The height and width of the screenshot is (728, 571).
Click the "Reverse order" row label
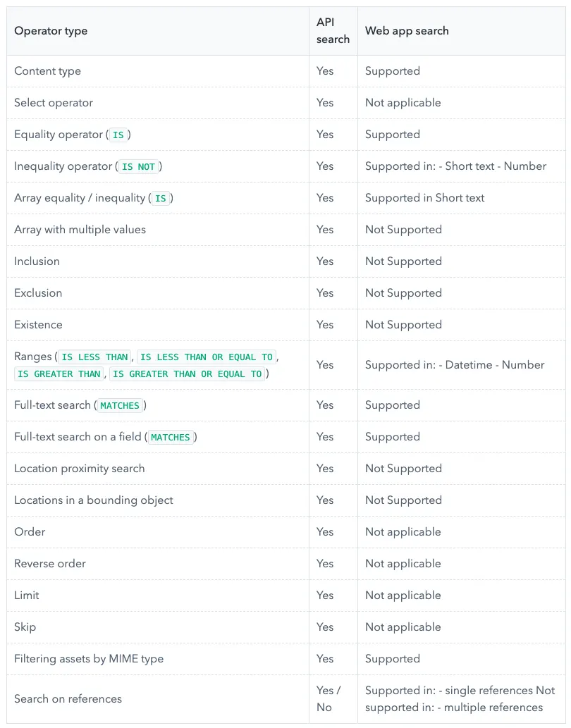(50, 564)
